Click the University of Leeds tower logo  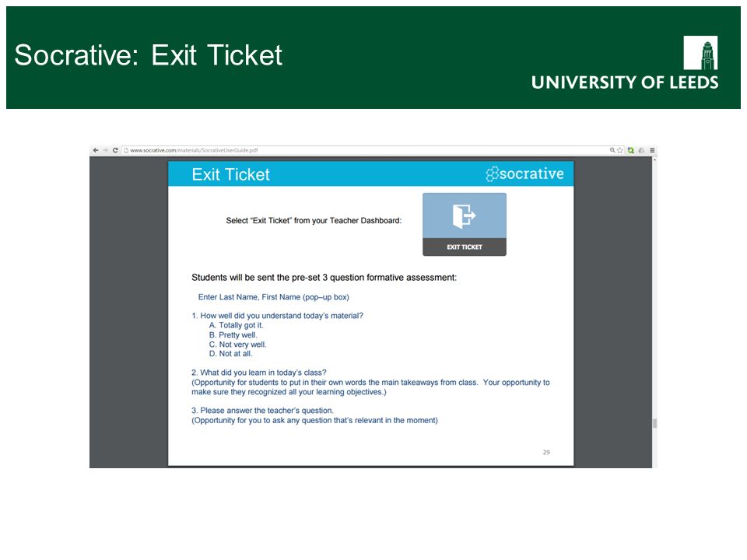[x=700, y=53]
